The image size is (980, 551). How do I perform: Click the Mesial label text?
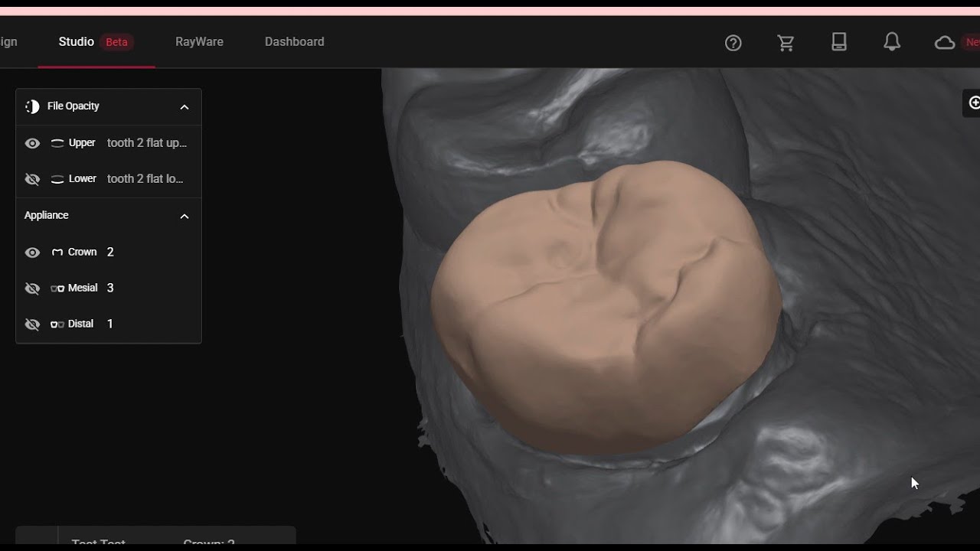(x=83, y=288)
